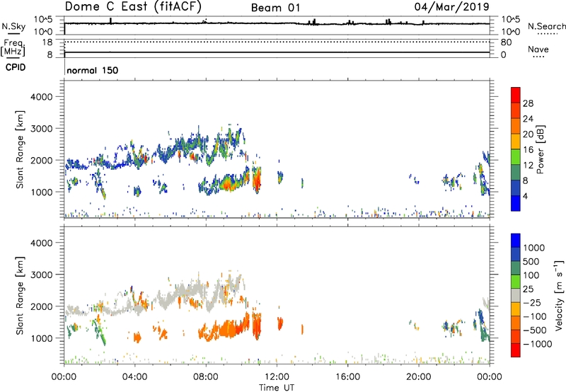Pick the light green 12–16 dB power segment
566x392 pixels.
pyautogui.click(x=516, y=156)
